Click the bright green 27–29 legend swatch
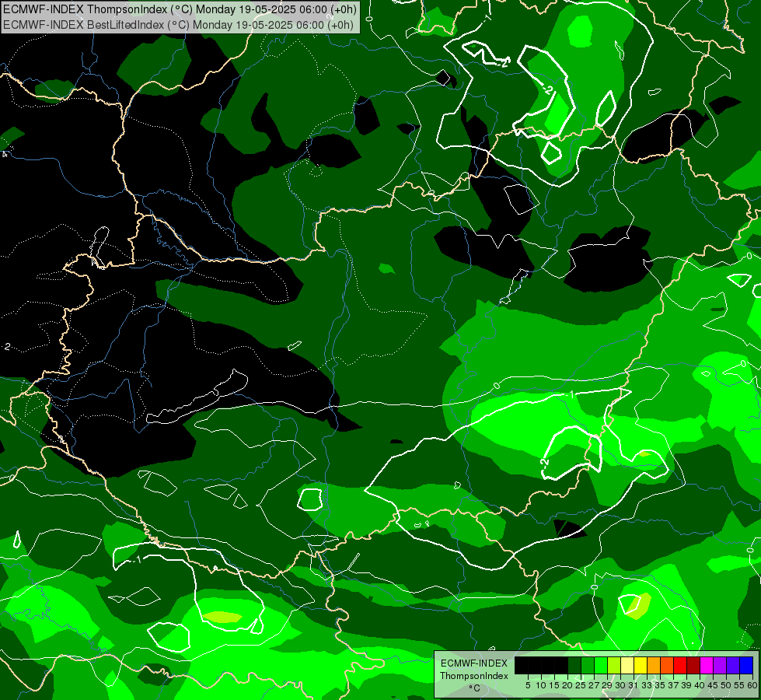 (x=601, y=665)
